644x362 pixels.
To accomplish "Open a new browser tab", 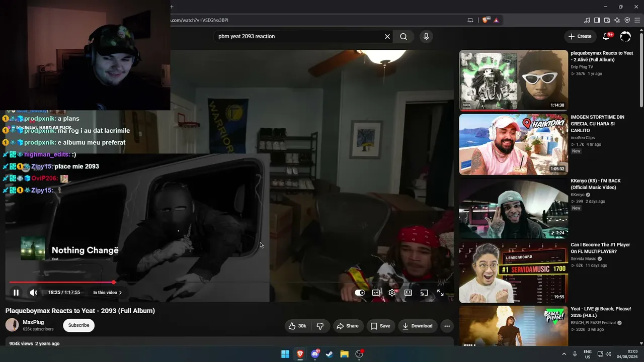I will coord(172,7).
